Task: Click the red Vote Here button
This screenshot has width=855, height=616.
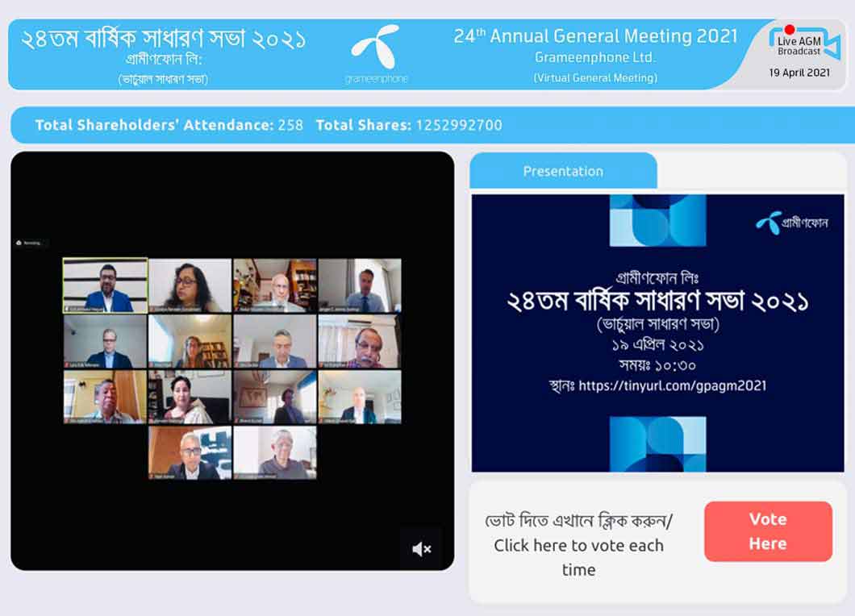Action: pyautogui.click(x=768, y=531)
